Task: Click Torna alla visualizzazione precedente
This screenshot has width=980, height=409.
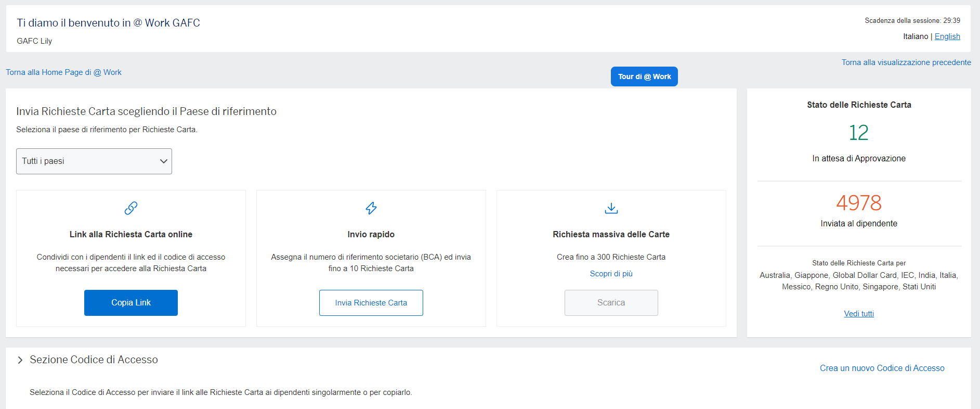Action: [906, 62]
